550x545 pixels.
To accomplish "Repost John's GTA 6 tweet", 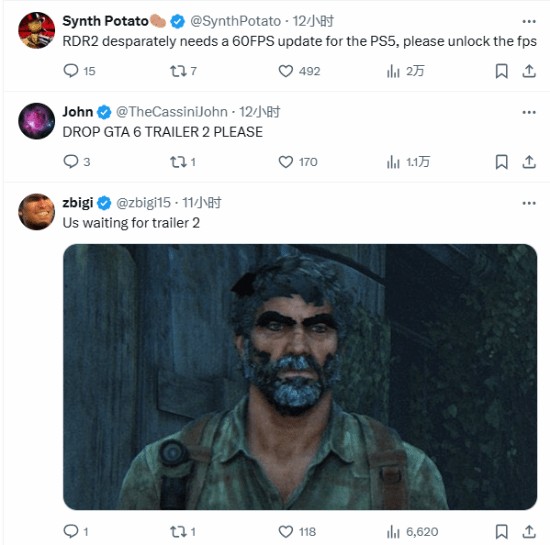I will pyautogui.click(x=182, y=162).
